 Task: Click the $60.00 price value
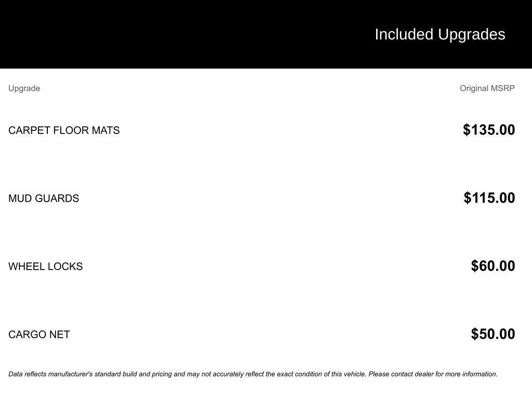493,266
